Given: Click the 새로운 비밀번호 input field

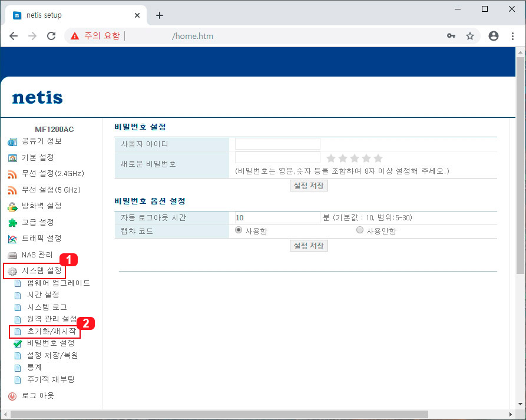Looking at the screenshot, I should click(277, 157).
